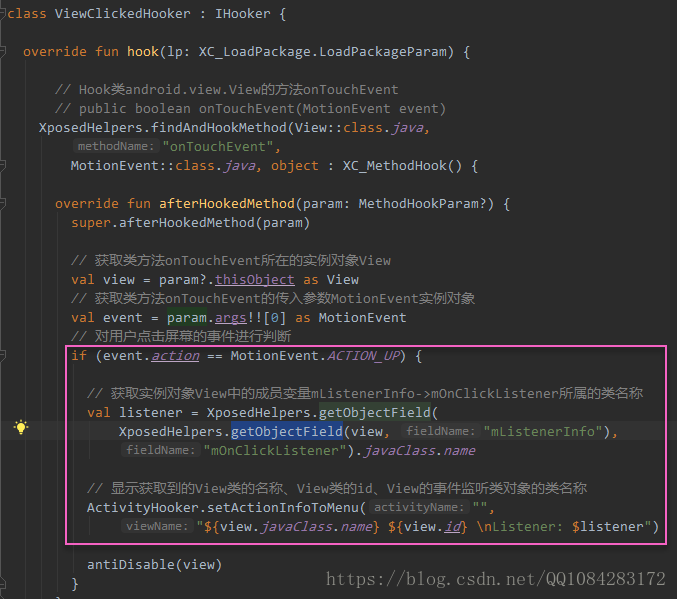Image resolution: width=677 pixels, height=599 pixels.
Task: Click the 'hook' function name
Action: (x=143, y=52)
